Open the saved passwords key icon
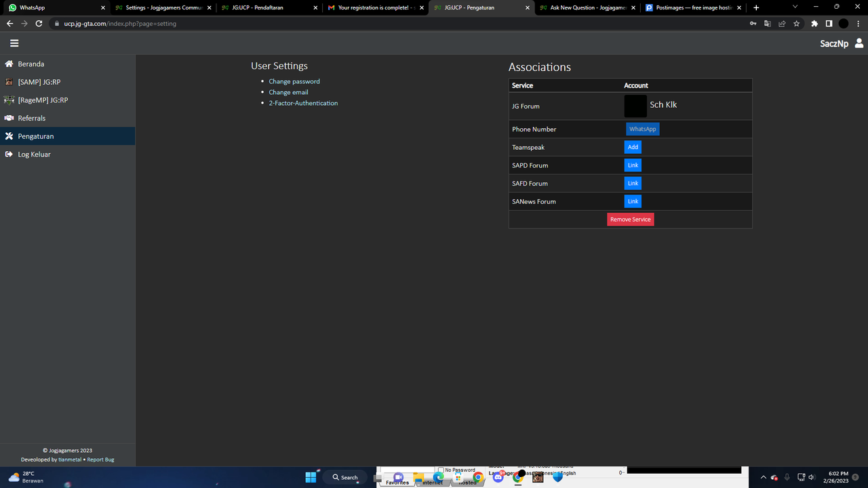This screenshot has height=488, width=868. click(753, 23)
